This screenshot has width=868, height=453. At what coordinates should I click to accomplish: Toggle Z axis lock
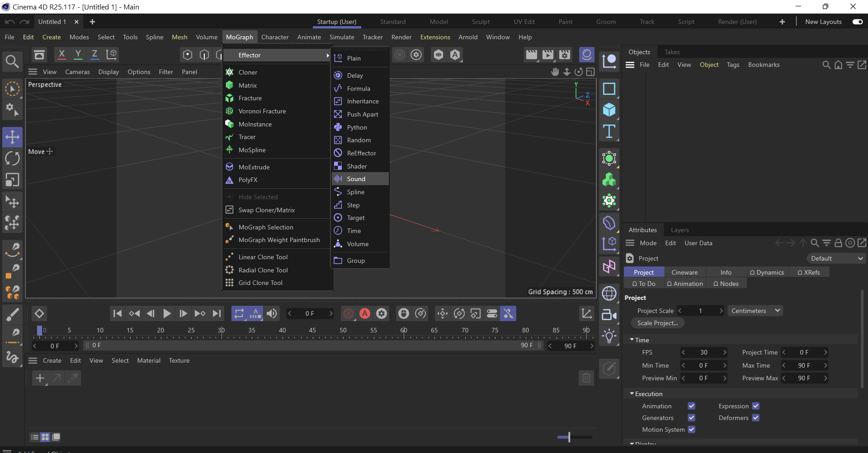point(94,55)
